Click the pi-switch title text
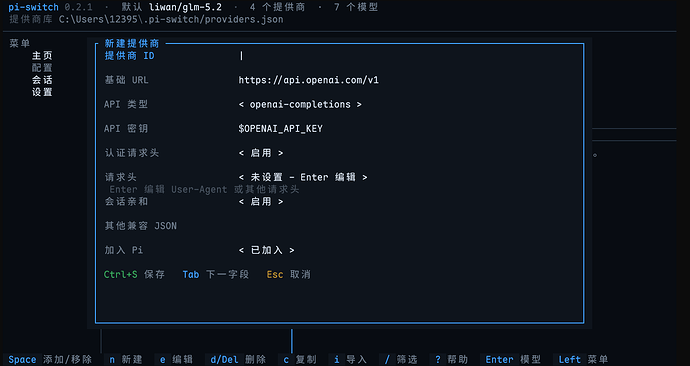Image resolution: width=690 pixels, height=366 pixels. point(33,7)
